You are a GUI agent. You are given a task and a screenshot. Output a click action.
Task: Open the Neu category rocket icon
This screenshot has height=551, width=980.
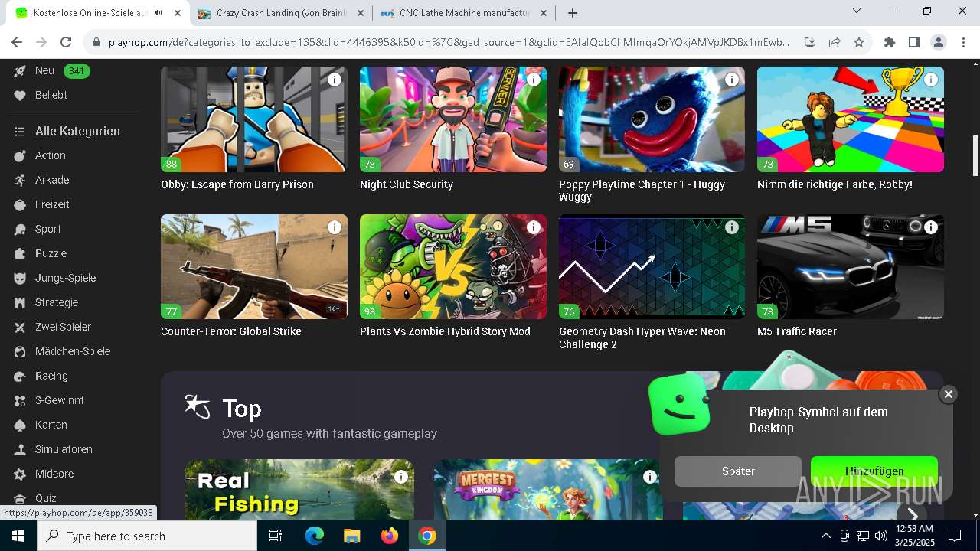pos(20,70)
